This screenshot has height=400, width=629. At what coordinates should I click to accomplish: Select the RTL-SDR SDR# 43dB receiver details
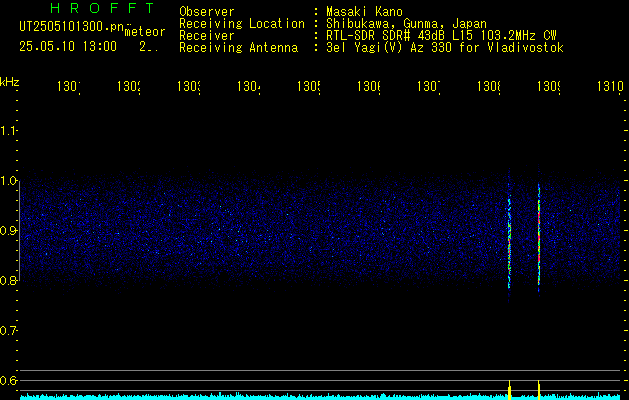click(x=442, y=36)
